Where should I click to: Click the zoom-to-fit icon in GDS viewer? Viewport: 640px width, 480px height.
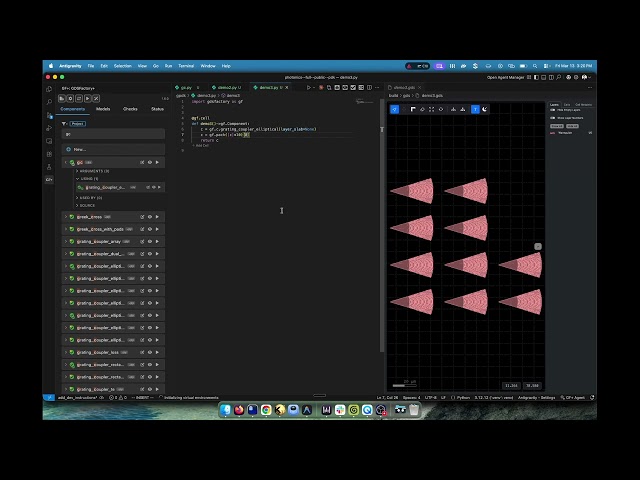tap(431, 109)
